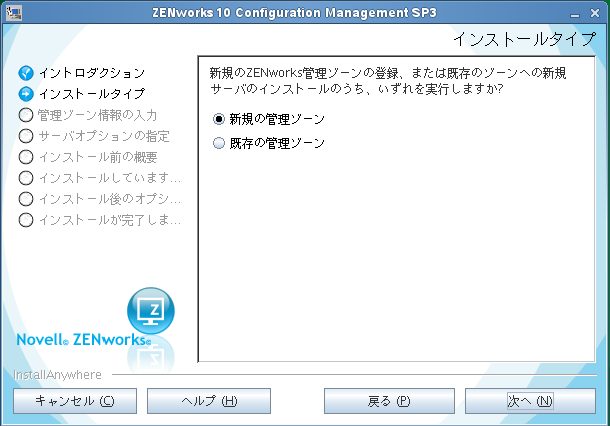Click the ZENworks 10 Configuration Management SP3 title
Image resolution: width=610 pixels, height=426 pixels.
point(294,13)
